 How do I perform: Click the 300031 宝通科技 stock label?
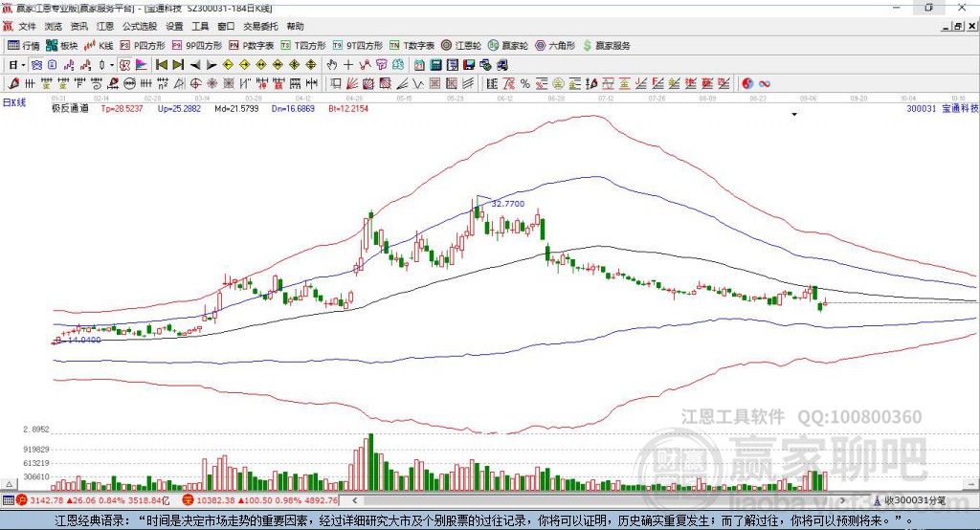942,108
